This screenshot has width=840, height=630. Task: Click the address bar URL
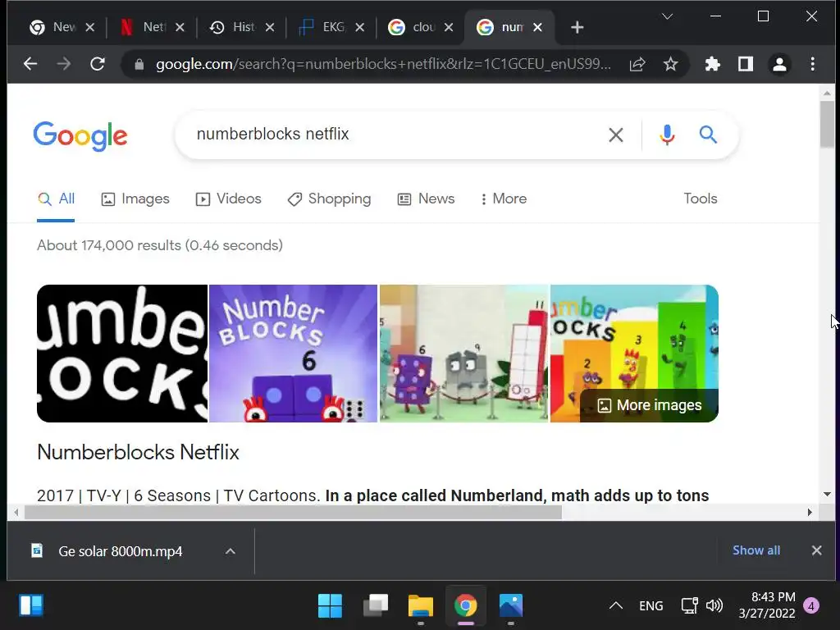[382, 64]
